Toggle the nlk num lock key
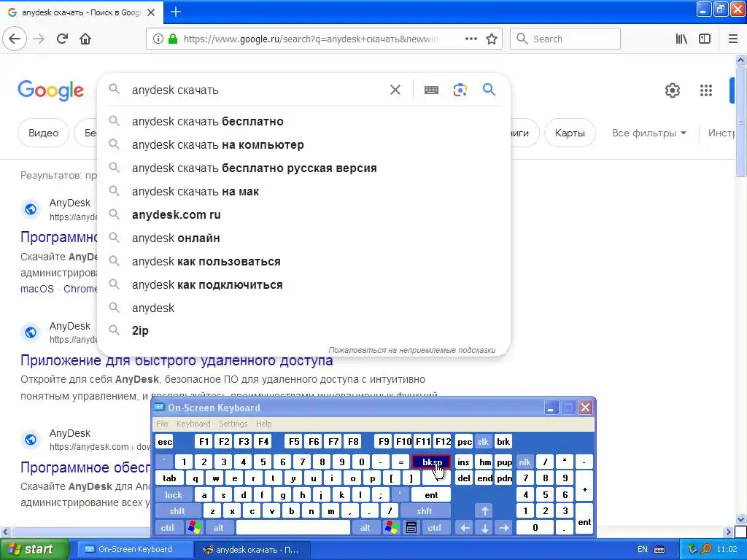Viewport: 747px width, 560px height. (525, 462)
